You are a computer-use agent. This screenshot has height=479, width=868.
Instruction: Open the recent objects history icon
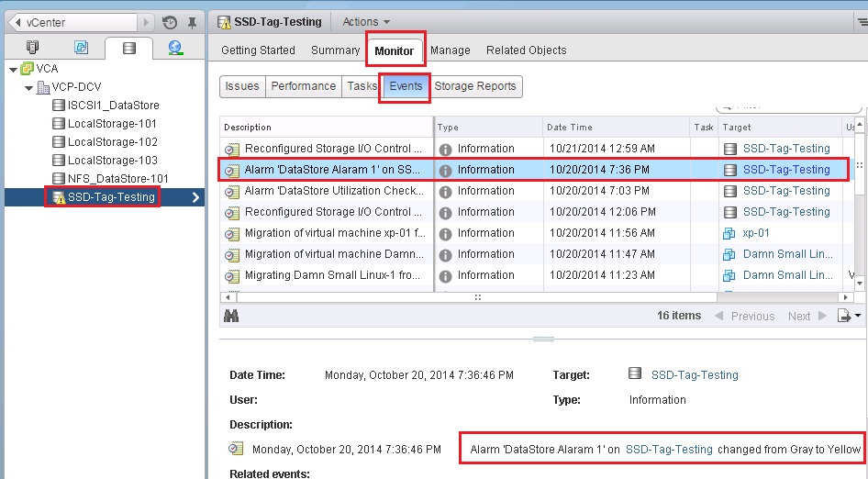pyautogui.click(x=170, y=23)
